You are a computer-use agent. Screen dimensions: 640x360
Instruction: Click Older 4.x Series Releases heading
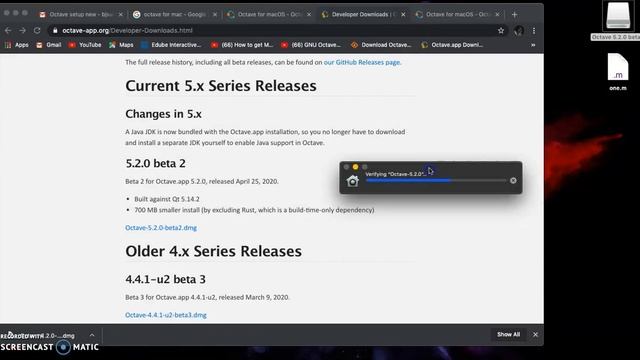213,251
